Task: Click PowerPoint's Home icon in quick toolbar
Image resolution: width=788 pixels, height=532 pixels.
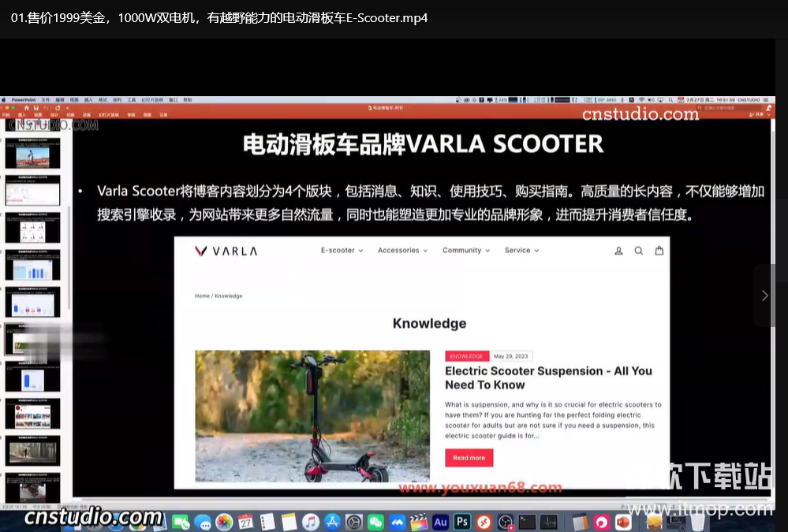Action: 27,108
